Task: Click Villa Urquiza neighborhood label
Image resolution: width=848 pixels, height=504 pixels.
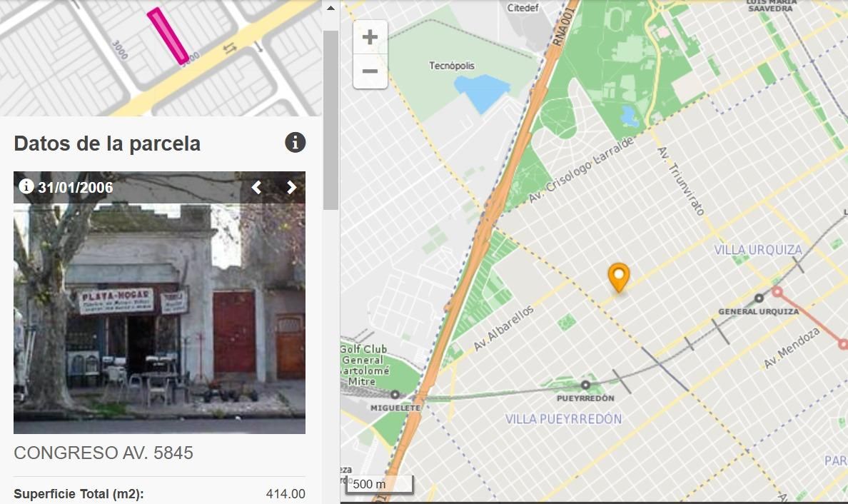Action: [757, 250]
